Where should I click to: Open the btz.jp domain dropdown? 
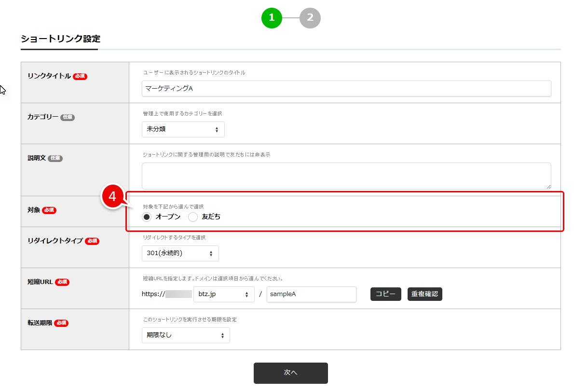[x=223, y=294]
